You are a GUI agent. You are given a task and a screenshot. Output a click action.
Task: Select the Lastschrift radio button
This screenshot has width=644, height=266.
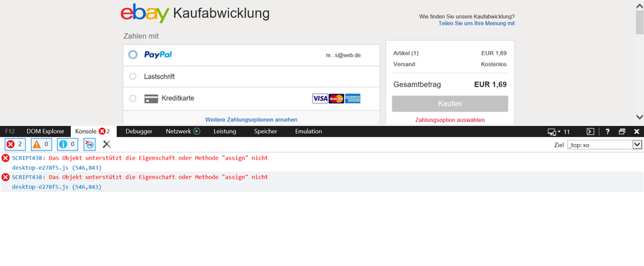(133, 76)
